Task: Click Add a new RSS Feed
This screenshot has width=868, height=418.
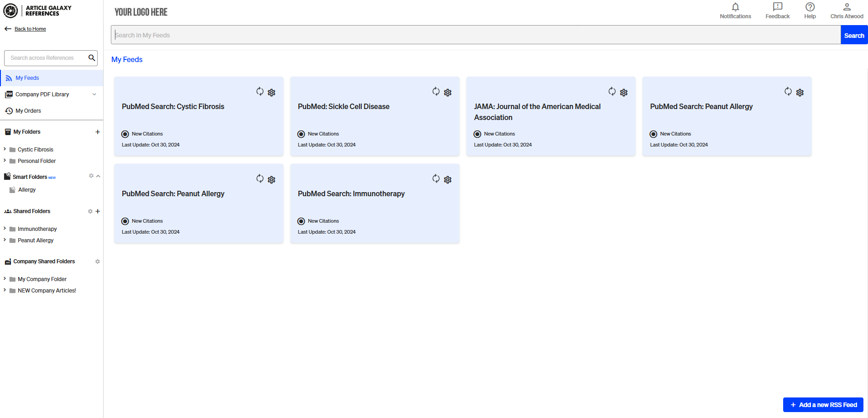Action: 823,405
